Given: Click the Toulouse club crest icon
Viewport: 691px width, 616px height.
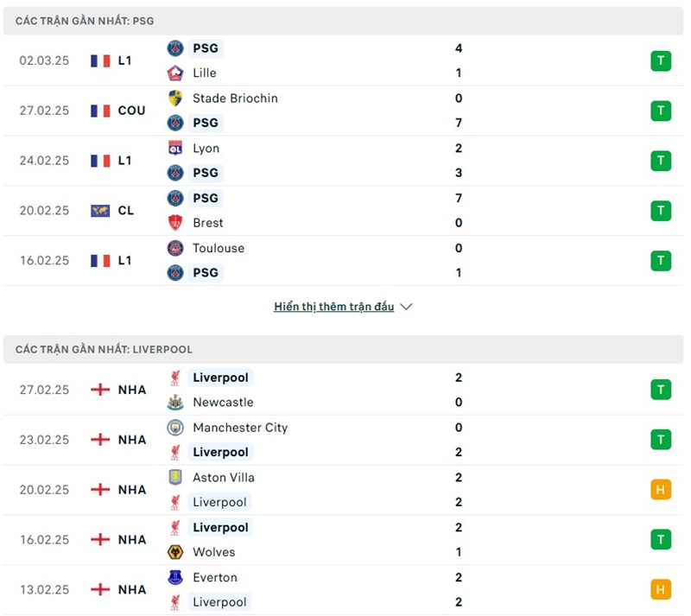Looking at the screenshot, I should coord(175,249).
